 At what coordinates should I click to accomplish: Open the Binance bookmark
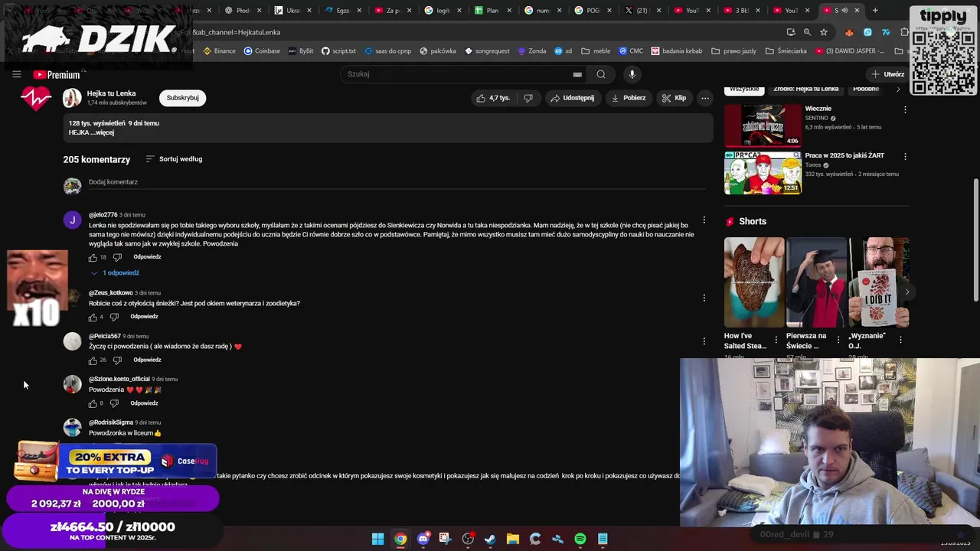pyautogui.click(x=219, y=51)
